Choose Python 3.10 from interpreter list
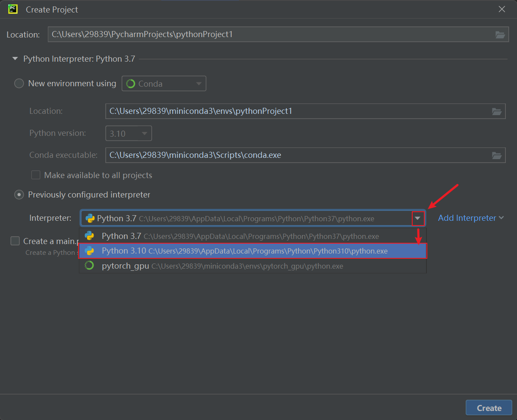The height and width of the screenshot is (420, 517). [253, 251]
